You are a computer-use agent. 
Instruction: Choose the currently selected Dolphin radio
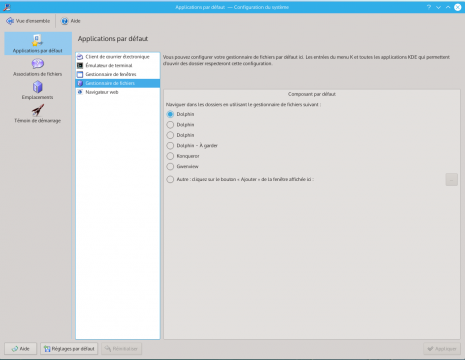coord(170,114)
